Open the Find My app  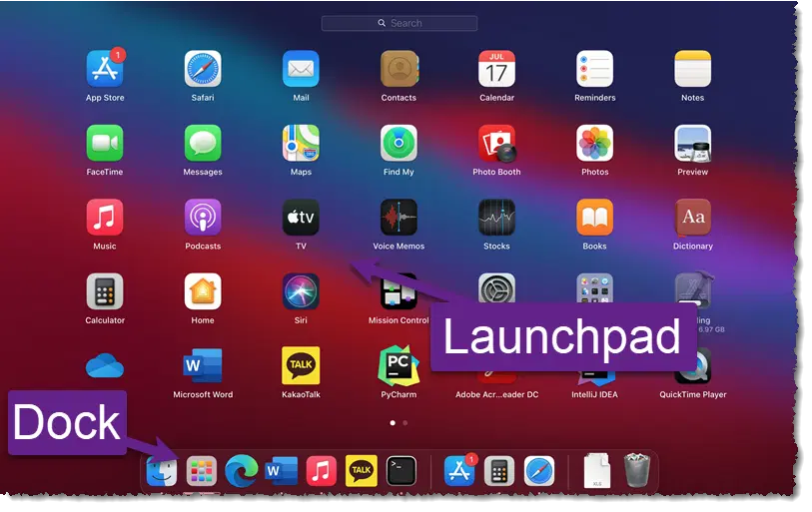click(399, 143)
